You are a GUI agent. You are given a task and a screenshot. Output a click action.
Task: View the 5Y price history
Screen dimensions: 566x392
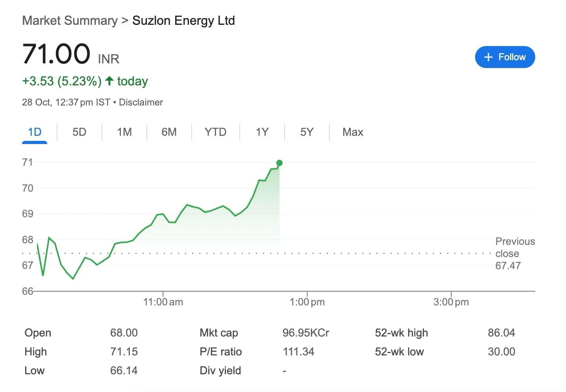[307, 132]
